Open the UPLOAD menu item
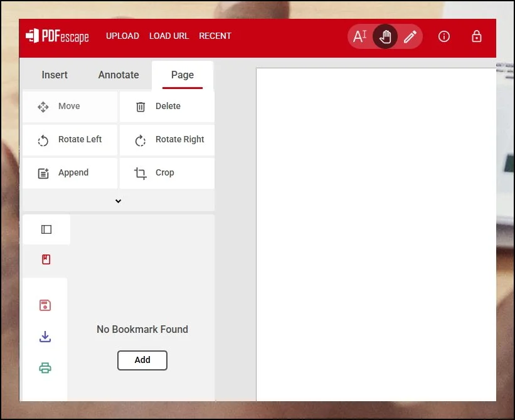 [122, 36]
